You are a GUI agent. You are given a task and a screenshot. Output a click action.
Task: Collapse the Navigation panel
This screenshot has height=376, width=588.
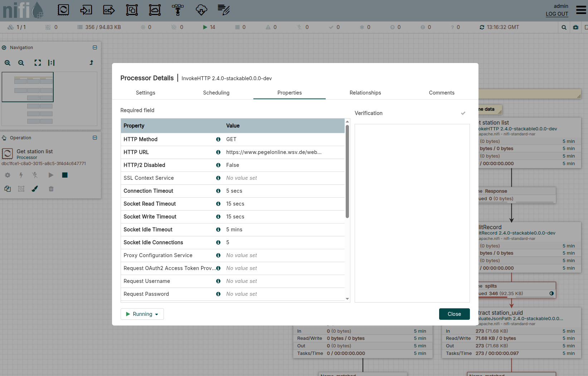click(x=95, y=47)
